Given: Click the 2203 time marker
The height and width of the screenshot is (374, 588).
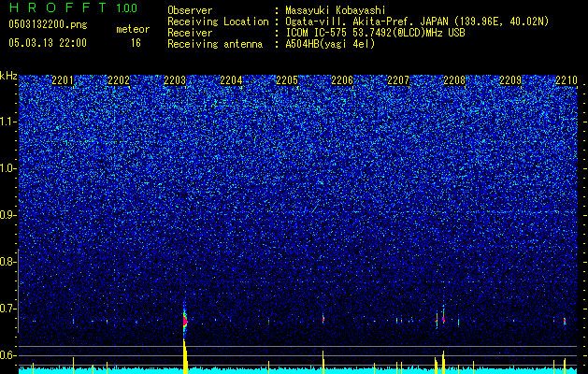Looking at the screenshot, I should (x=175, y=80).
